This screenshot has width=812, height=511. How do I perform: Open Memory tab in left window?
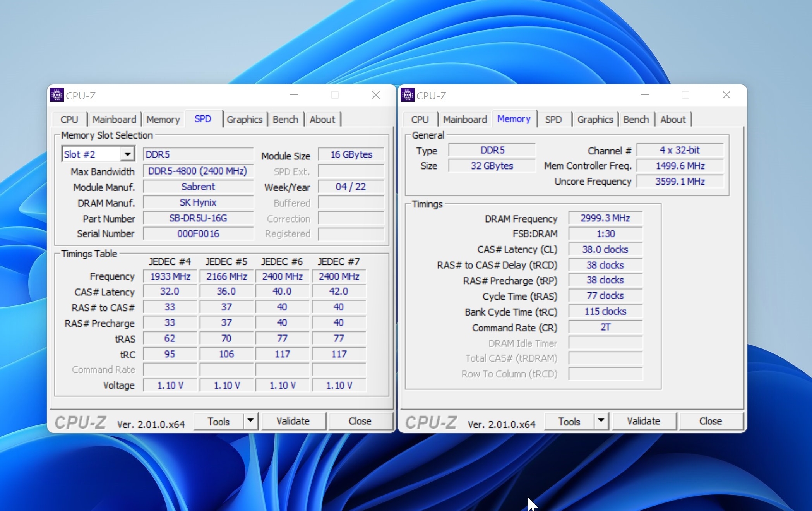(163, 120)
